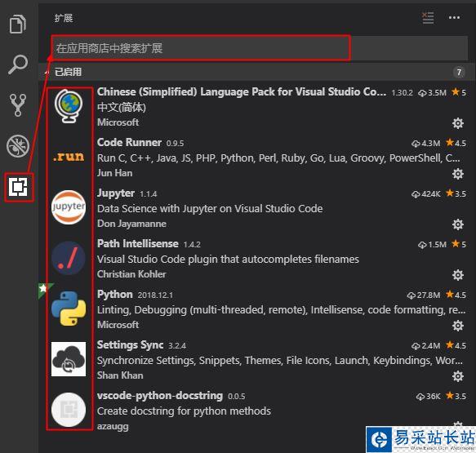Image resolution: width=476 pixels, height=453 pixels.
Task: Open the Jupyter extension title
Action: 116,193
